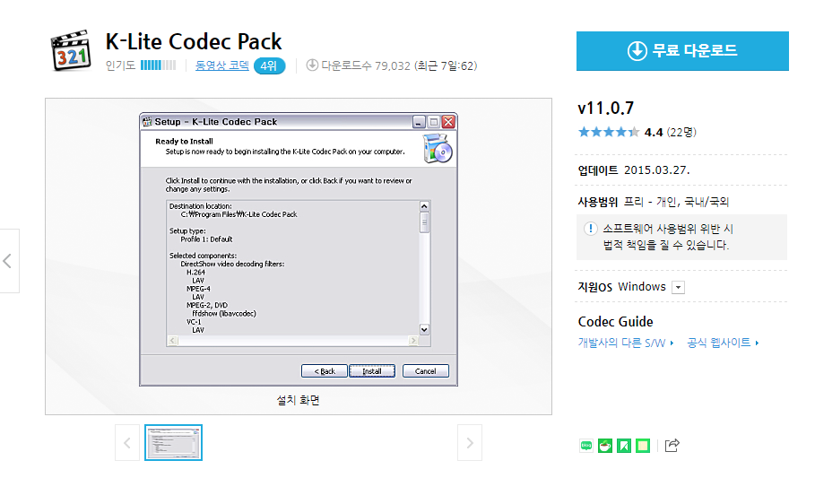Click the Codec Guide developer name
815x504 pixels.
click(x=615, y=321)
